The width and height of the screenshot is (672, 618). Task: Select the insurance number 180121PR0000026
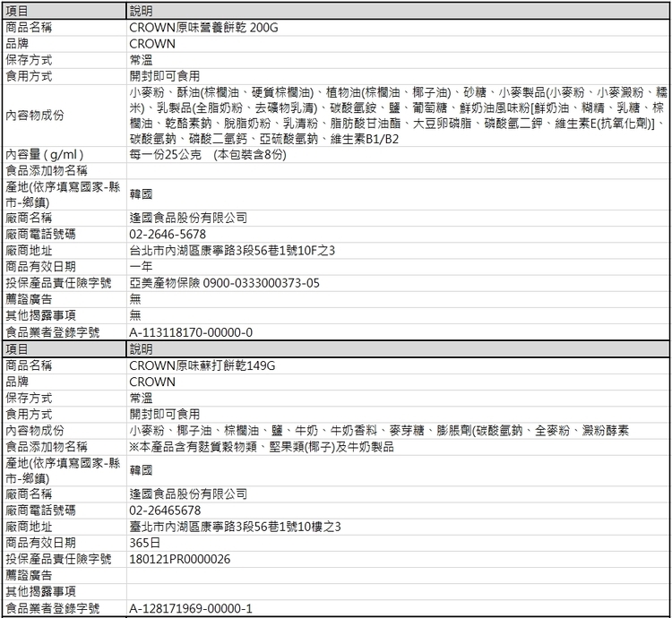coord(180,559)
